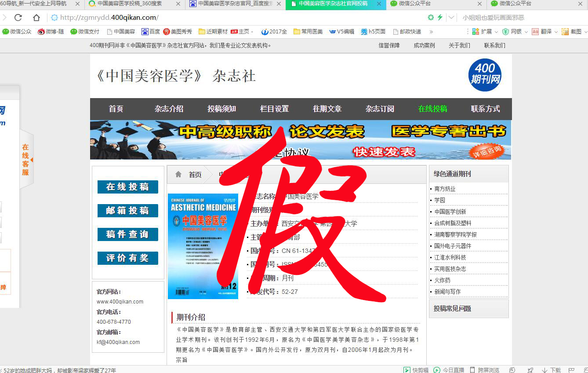This screenshot has width=588, height=373.
Task: Open 杂志介绍 nav item
Action: [x=169, y=109]
